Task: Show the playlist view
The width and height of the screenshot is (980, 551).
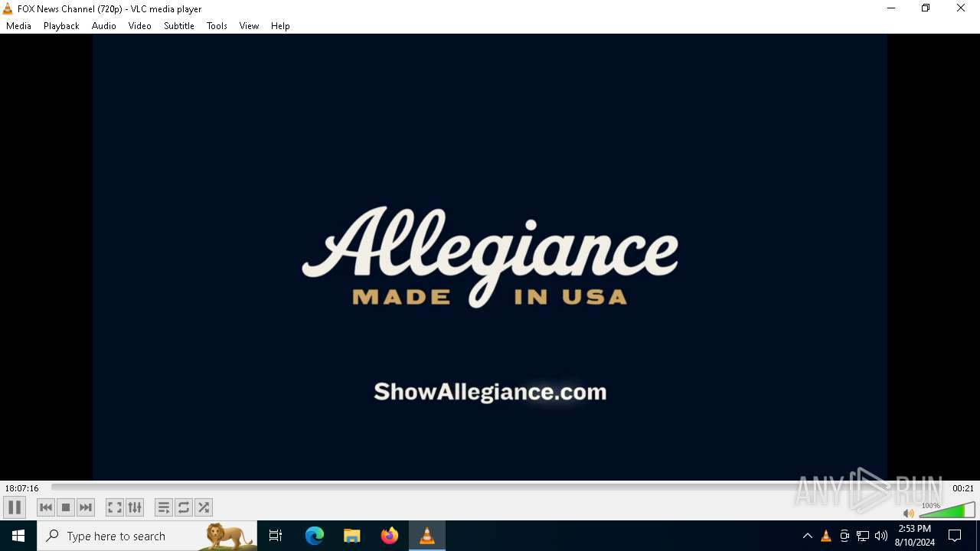Action: 164,507
